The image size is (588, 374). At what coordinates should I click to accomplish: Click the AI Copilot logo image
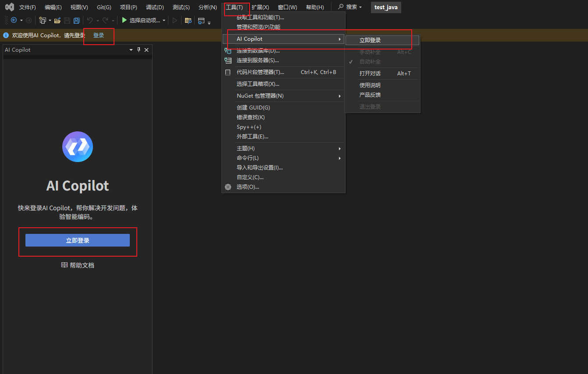[x=78, y=147]
